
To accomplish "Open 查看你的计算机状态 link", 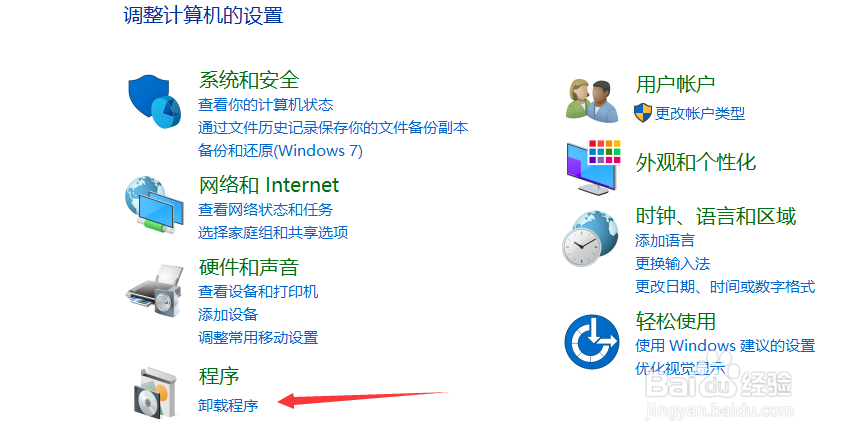I will coord(265,105).
